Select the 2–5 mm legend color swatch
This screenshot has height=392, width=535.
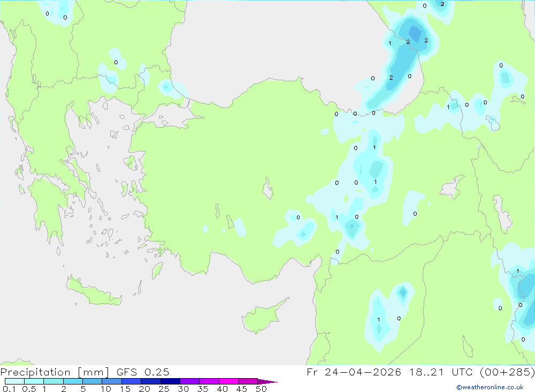click(73, 381)
